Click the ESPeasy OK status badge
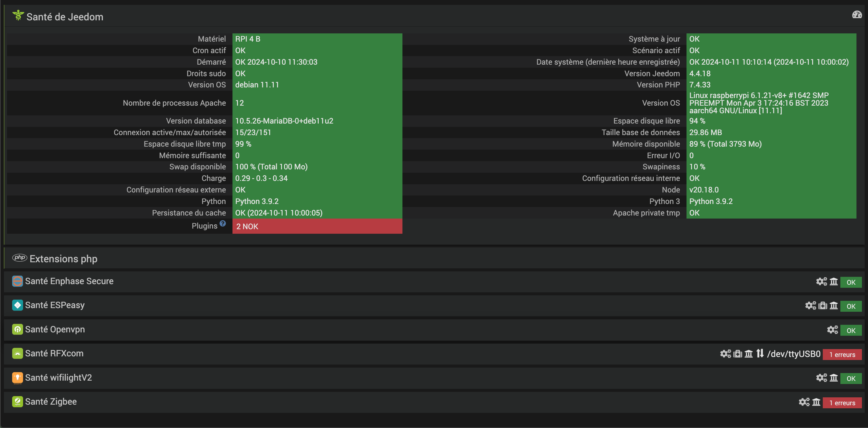Image resolution: width=868 pixels, height=428 pixels. 850,306
